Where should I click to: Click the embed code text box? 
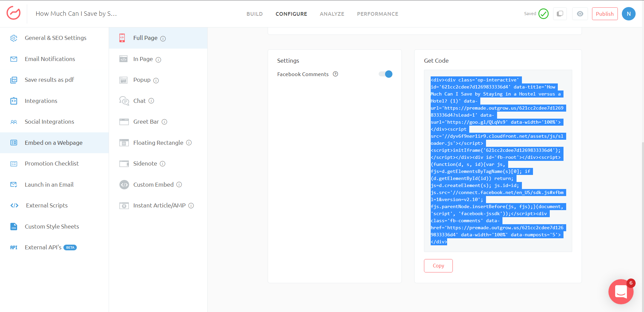tap(498, 161)
